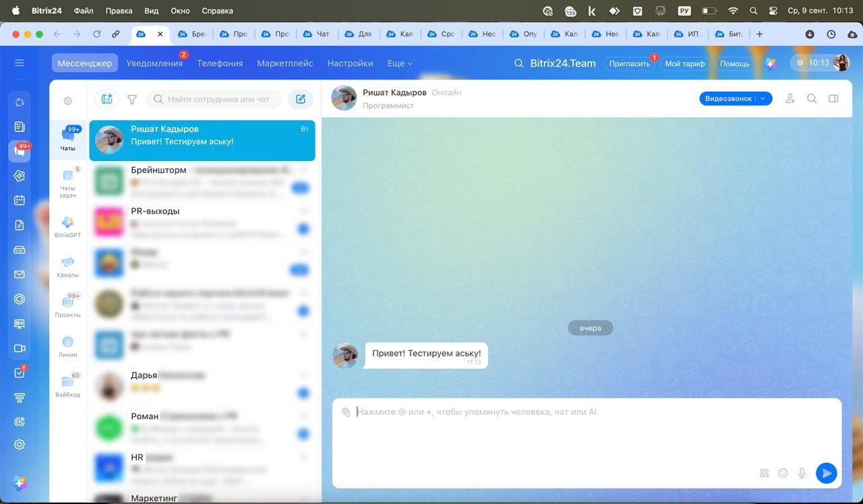Open the Справка menu in menu bar
This screenshot has width=863, height=504.
pos(217,11)
